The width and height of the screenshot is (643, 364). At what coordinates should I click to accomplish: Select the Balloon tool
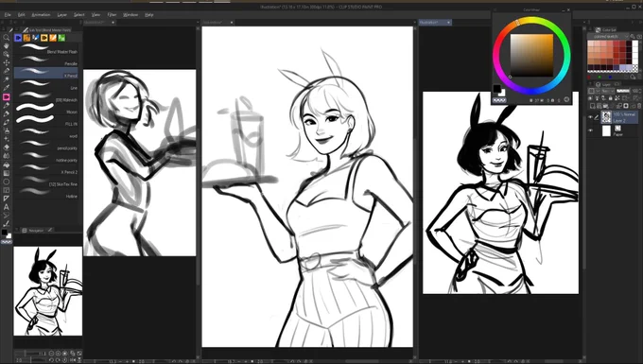(x=7, y=216)
